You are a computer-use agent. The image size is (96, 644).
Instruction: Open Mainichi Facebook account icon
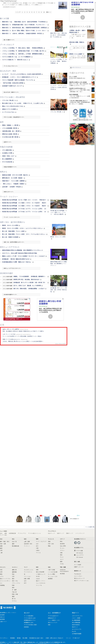tap(76, 543)
